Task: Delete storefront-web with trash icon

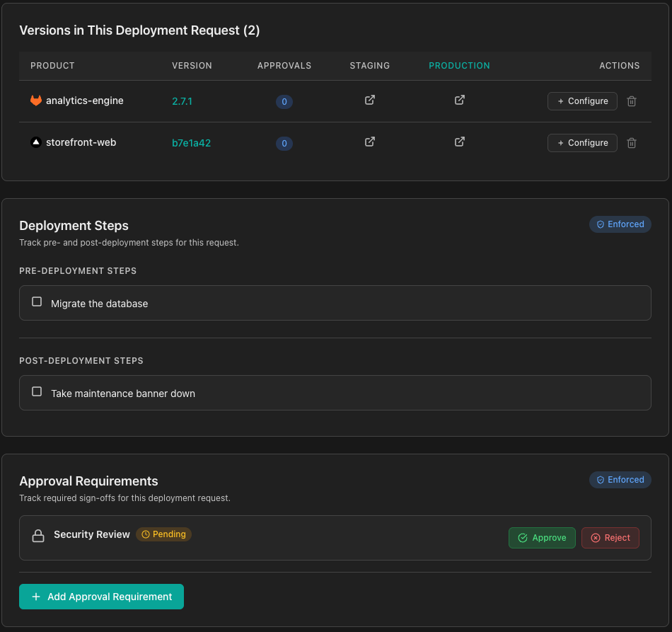Action: (x=631, y=143)
